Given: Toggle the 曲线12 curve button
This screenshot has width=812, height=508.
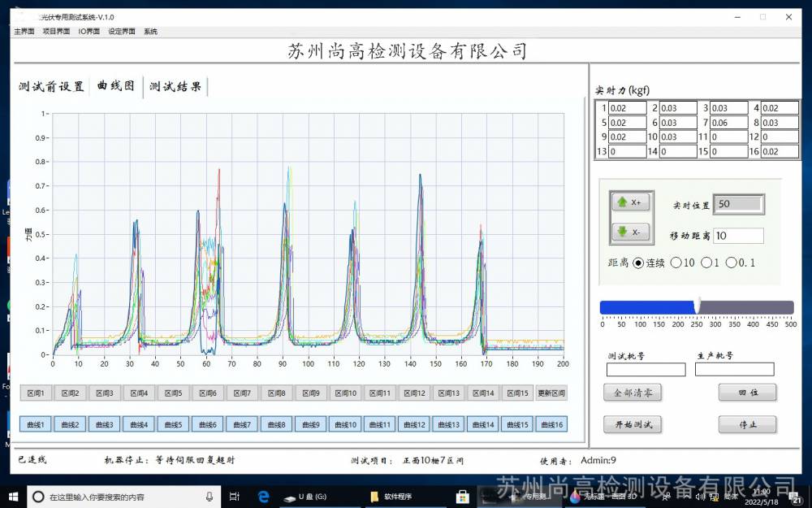Looking at the screenshot, I should point(414,424).
